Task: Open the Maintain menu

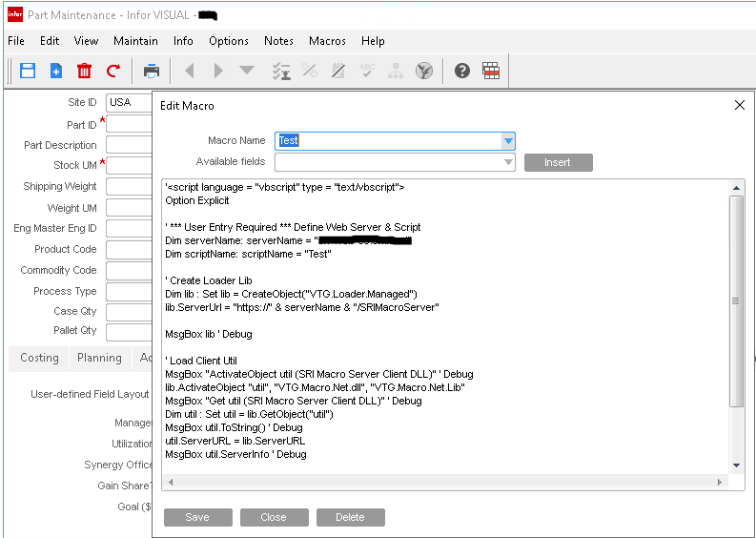Action: point(135,41)
